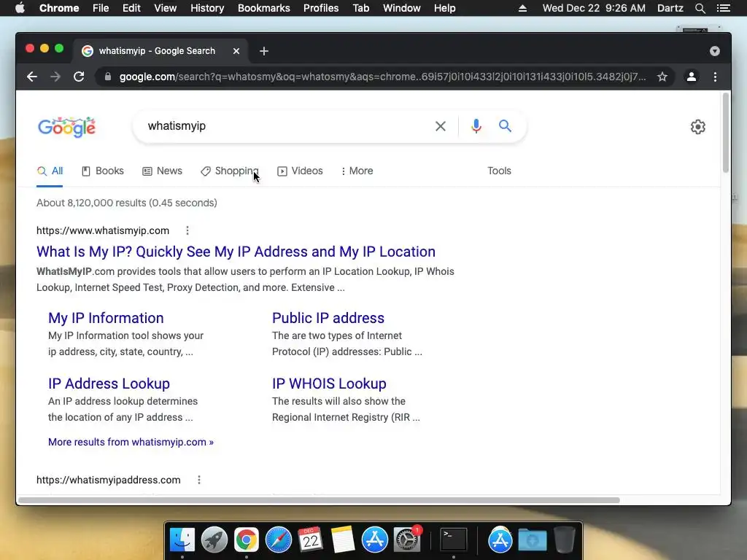
Task: Switch to the News tab
Action: pyautogui.click(x=163, y=171)
